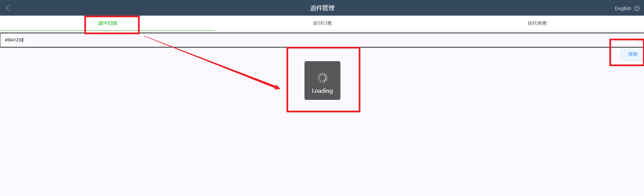The image size is (644, 196).
Task: Click the power logout icon
Action: tap(637, 8)
